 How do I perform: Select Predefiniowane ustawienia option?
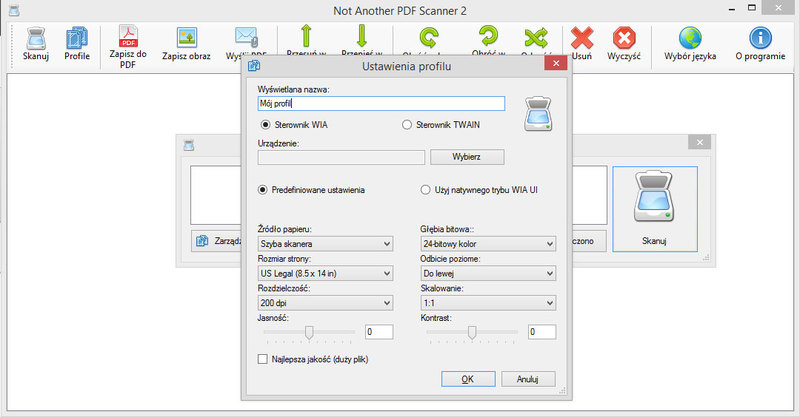[x=263, y=190]
